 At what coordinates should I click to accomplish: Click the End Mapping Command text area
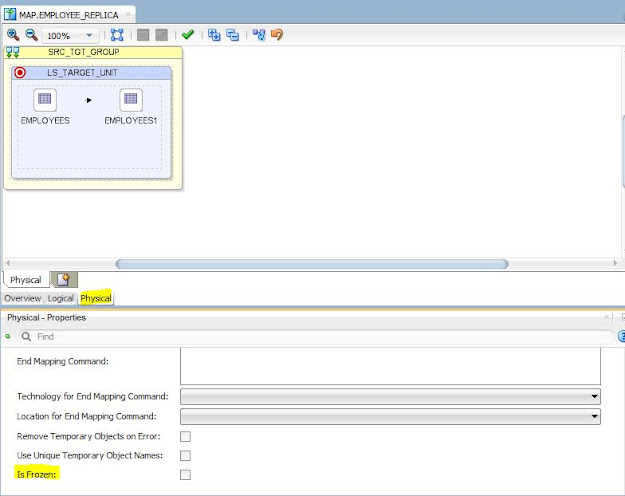tap(390, 366)
